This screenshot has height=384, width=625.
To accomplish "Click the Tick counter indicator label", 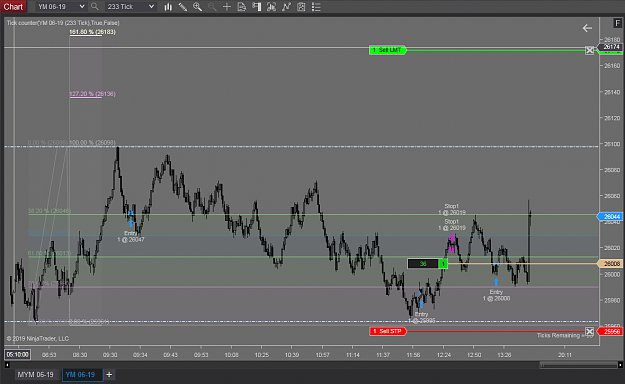I will pyautogui.click(x=63, y=23).
